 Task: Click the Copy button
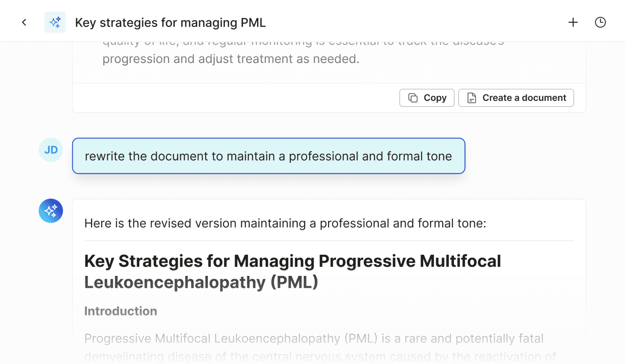(427, 98)
